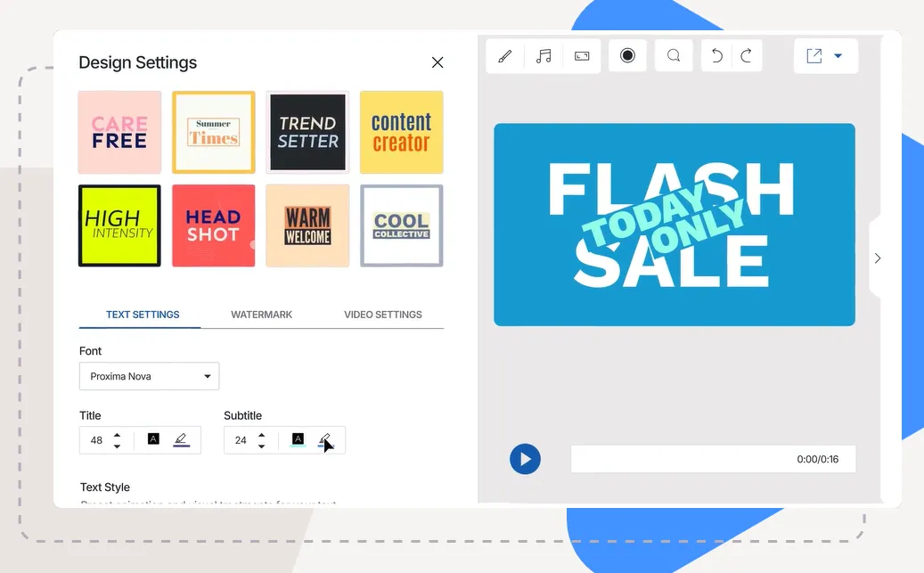Image resolution: width=924 pixels, height=573 pixels.
Task: Open the design brush tool in toolbar
Action: pos(505,56)
